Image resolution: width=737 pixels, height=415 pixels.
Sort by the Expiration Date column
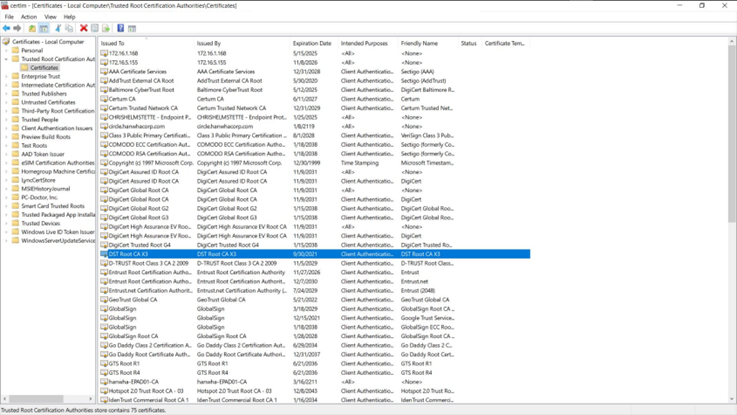(314, 43)
